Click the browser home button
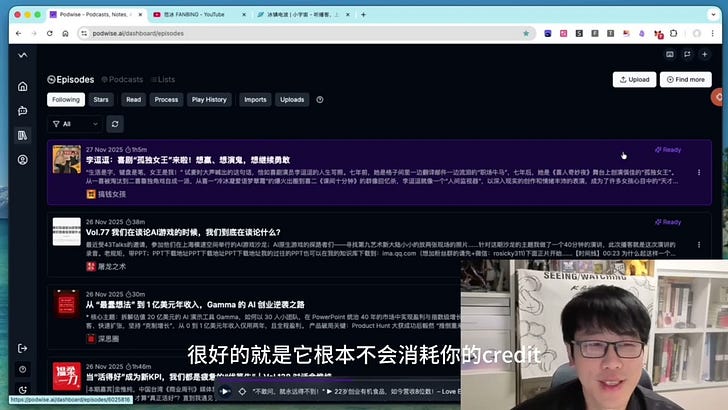The height and width of the screenshot is (410, 728). point(65,33)
